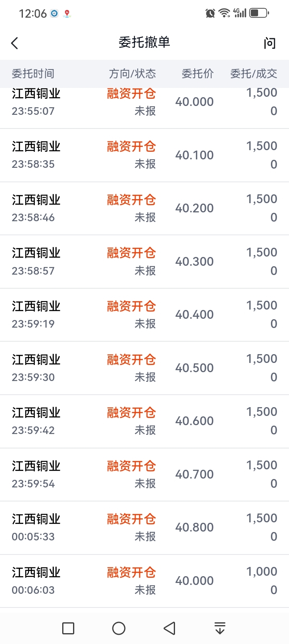Select the 1,000 share order at 00:06:03
Screen dimensions: 289x644
144,581
